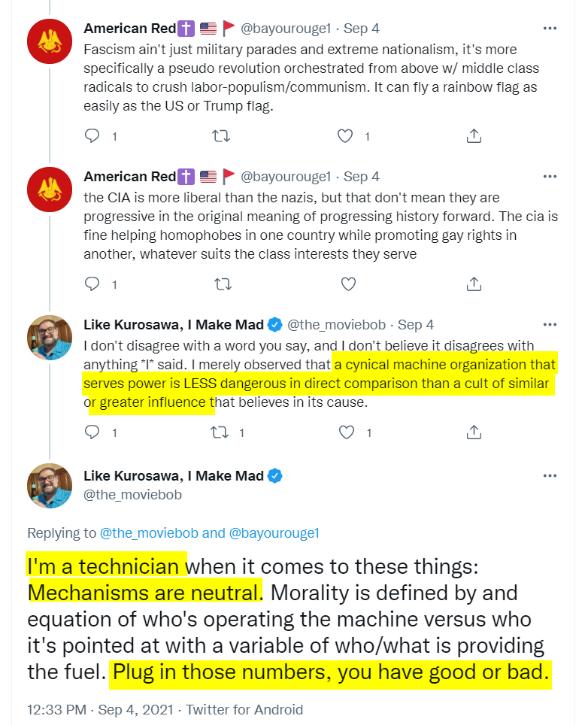Share the first American Red tweet
The height and width of the screenshot is (725, 588).
pos(474,136)
